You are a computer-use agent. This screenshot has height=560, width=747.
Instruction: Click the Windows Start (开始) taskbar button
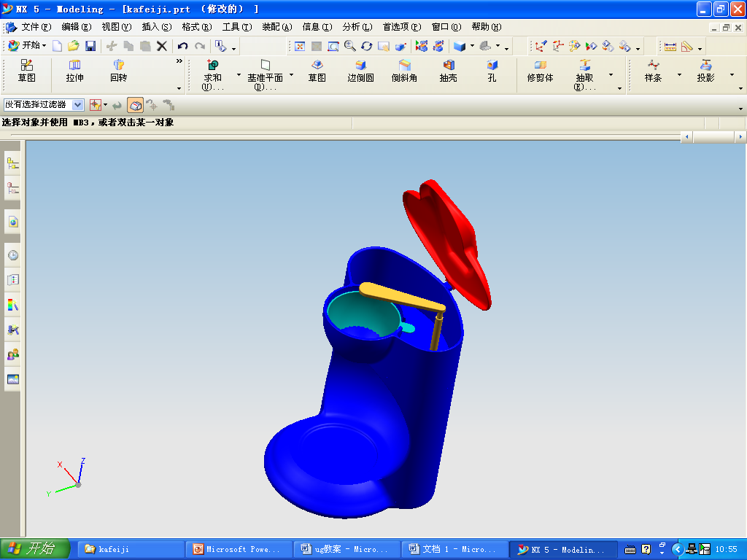tap(35, 549)
